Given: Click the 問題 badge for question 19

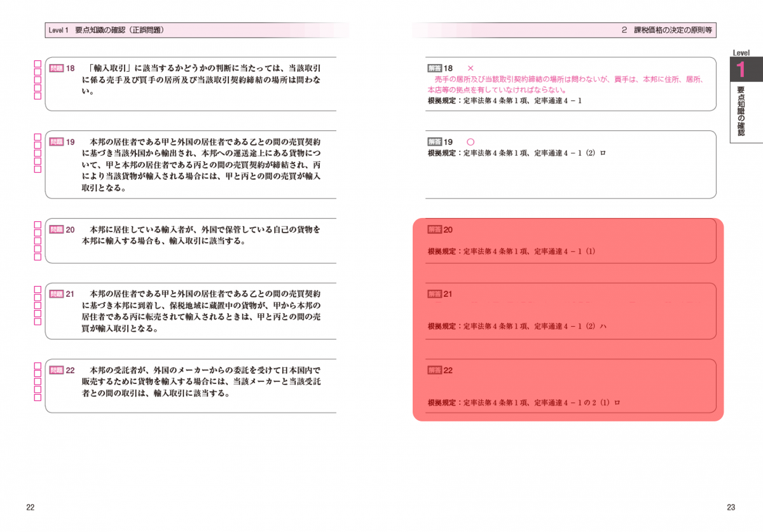Looking at the screenshot, I should (57, 142).
